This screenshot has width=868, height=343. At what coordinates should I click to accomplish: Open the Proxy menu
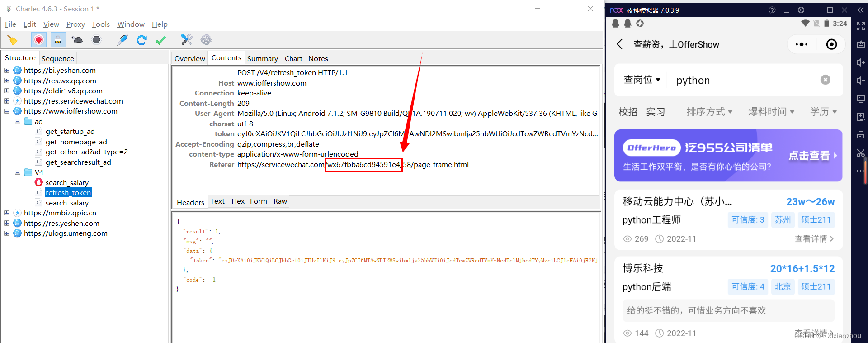75,24
